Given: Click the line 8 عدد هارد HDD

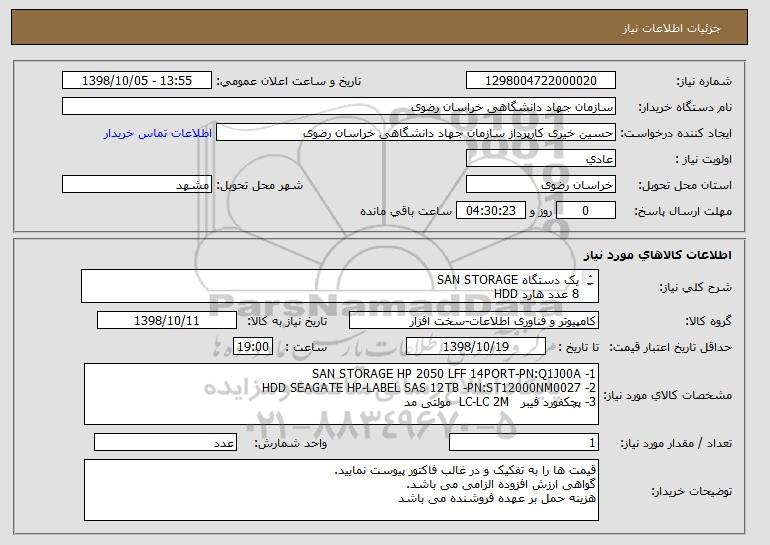Looking at the screenshot, I should point(536,294).
